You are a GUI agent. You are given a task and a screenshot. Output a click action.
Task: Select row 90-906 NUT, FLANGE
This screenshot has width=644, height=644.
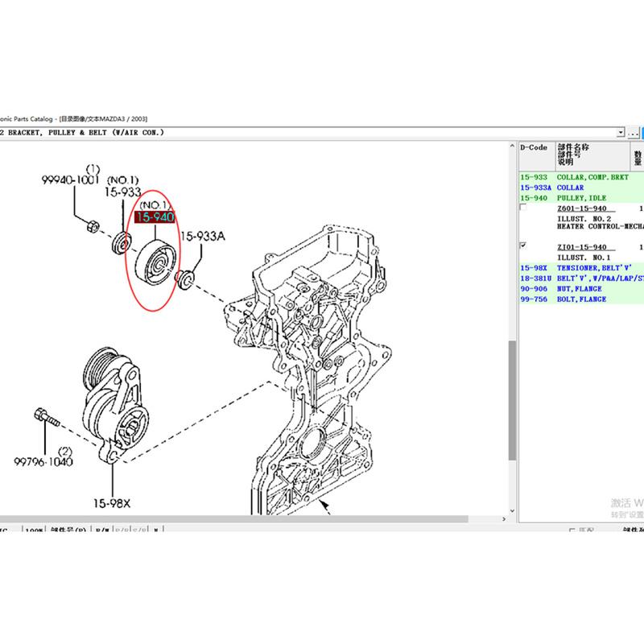click(581, 289)
